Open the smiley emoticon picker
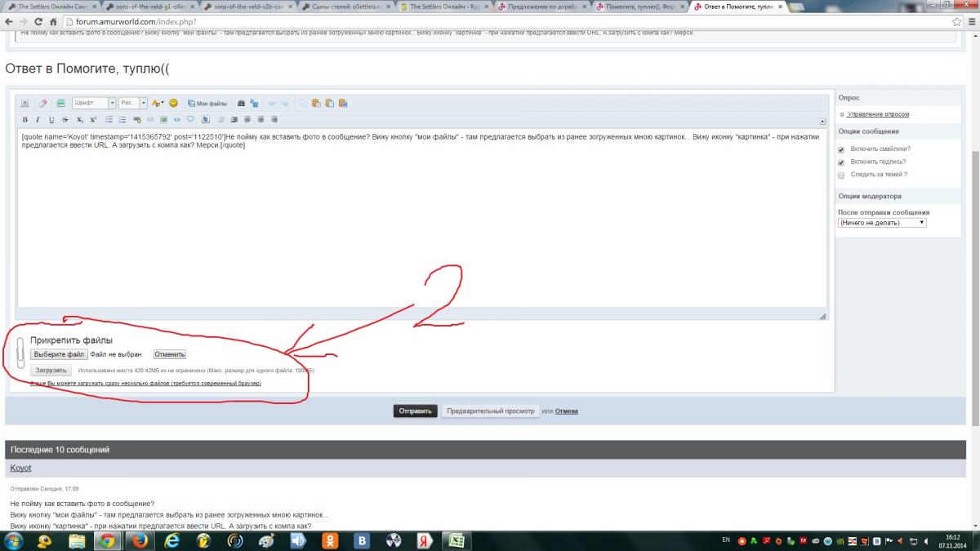Screen dimensions: 980x551 (173, 104)
